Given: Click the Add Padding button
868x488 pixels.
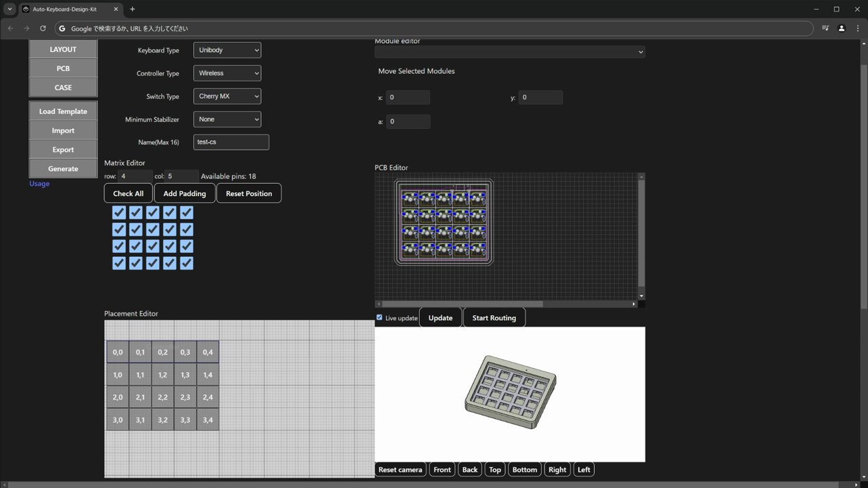Looking at the screenshot, I should click(x=184, y=193).
